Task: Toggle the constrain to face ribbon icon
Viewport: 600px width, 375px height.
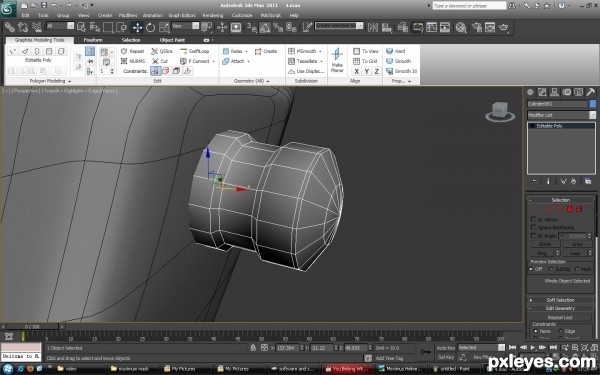Action: [x=176, y=71]
